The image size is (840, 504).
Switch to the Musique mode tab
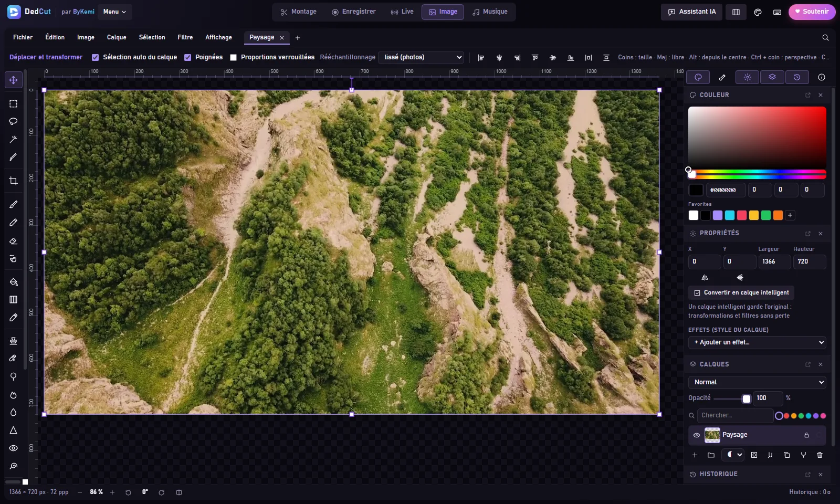pyautogui.click(x=490, y=12)
